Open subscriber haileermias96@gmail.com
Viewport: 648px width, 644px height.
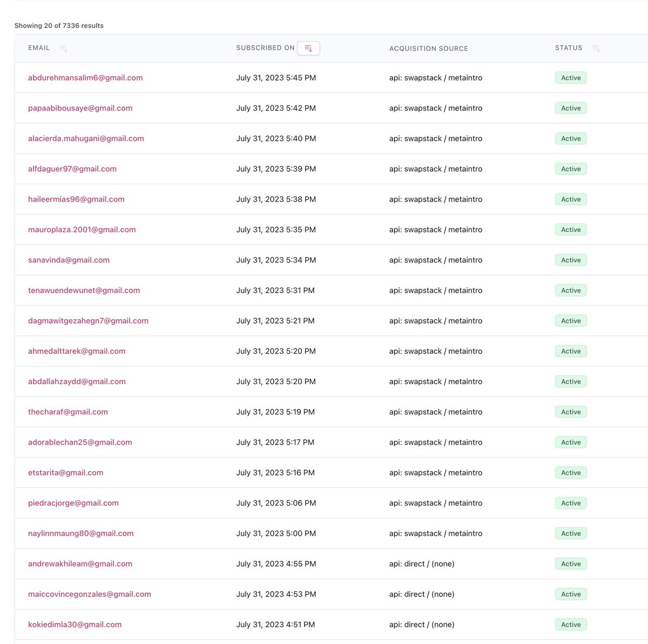coord(76,199)
